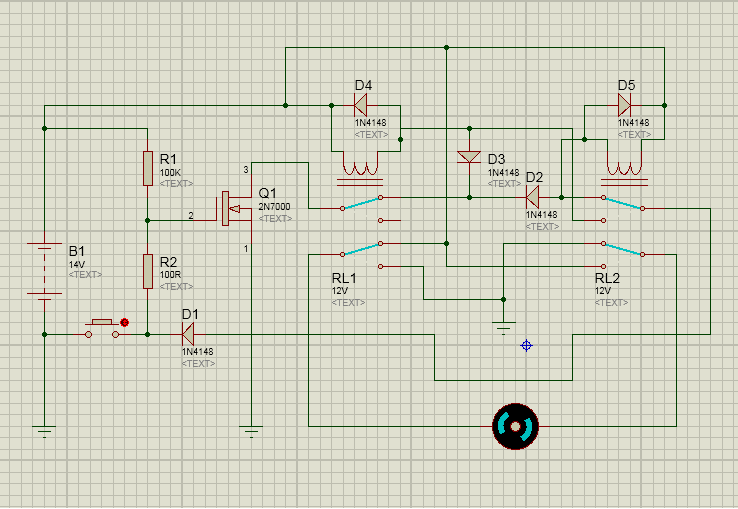Screen dimensions: 738x509
Task: Click the blue origin crosshair marker
Action: click(526, 346)
